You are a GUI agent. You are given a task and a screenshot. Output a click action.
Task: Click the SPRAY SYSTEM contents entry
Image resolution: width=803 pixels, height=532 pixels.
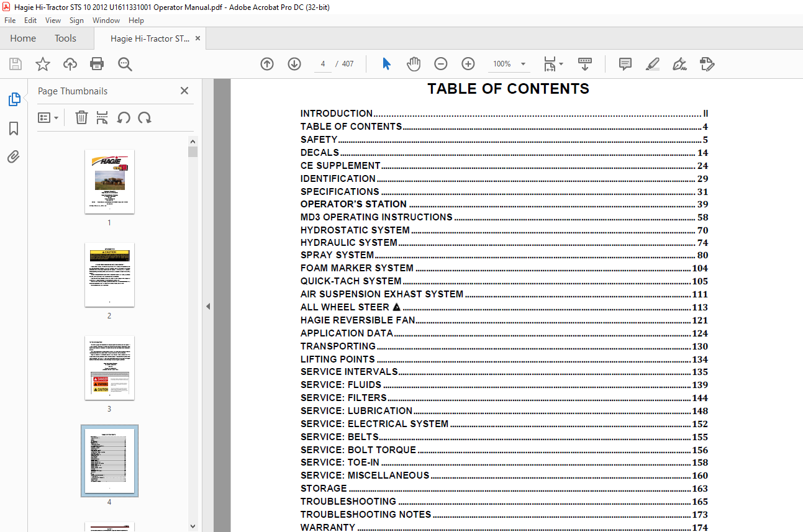(x=504, y=255)
